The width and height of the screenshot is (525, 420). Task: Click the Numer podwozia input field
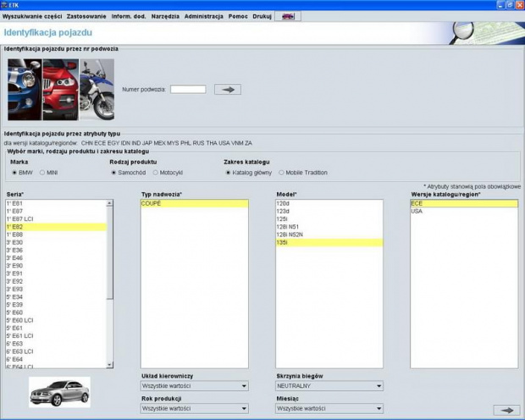point(188,90)
